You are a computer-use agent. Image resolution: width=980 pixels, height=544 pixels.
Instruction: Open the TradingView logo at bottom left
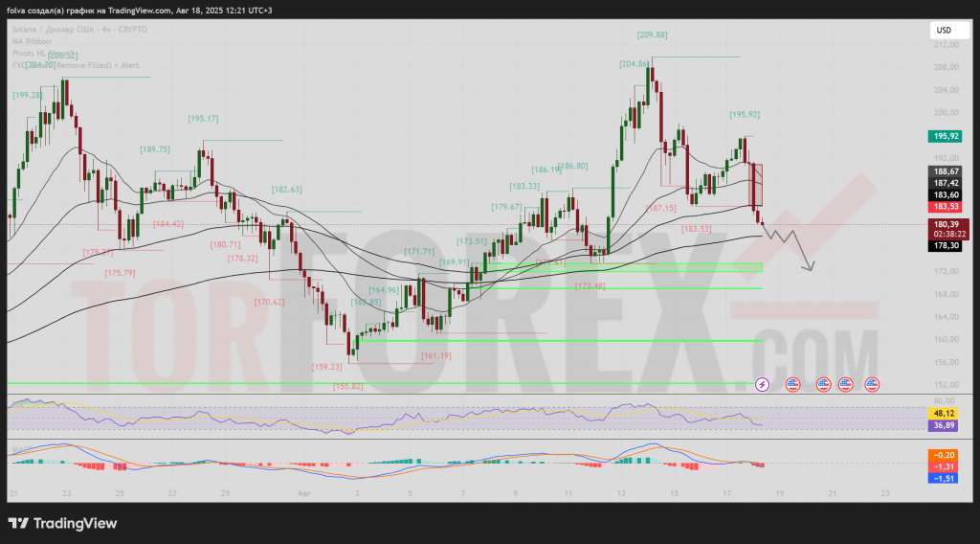click(x=62, y=523)
